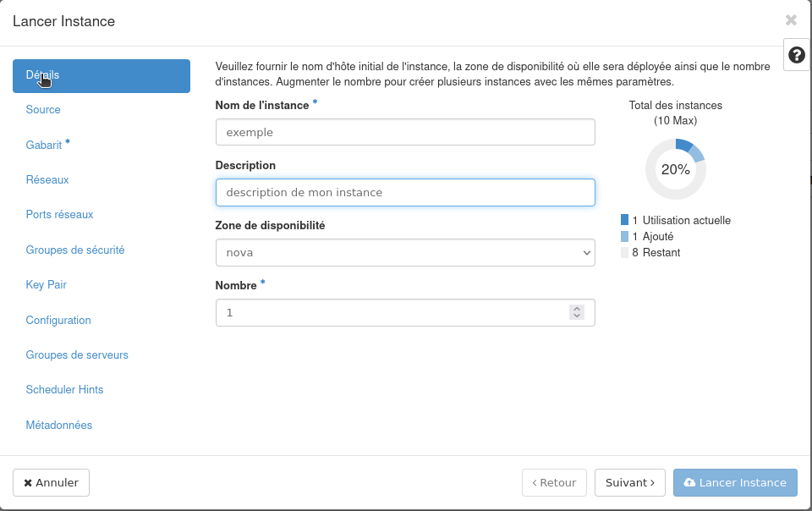Click the Restant legend swatch
Viewport: 812px width, 511px height.
tap(624, 253)
